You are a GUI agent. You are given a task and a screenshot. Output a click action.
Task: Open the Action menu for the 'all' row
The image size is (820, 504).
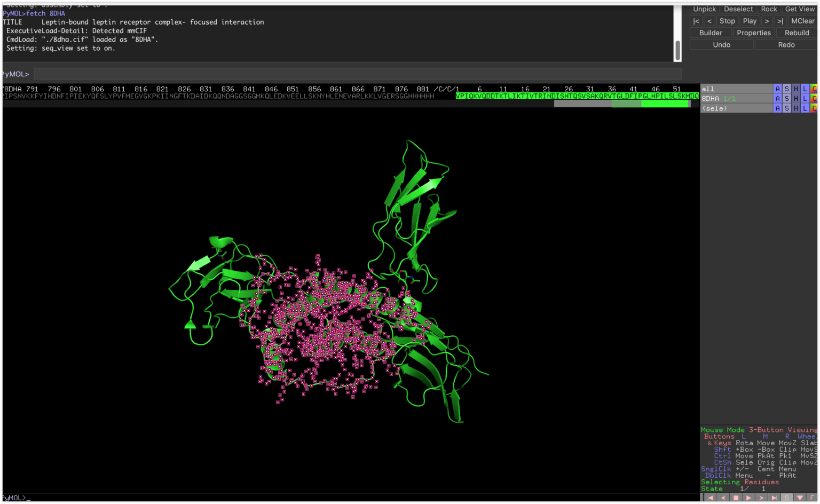point(778,89)
